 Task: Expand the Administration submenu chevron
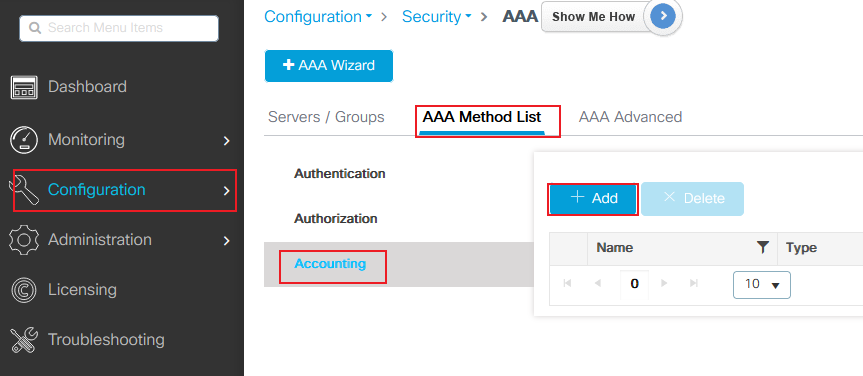coord(226,241)
